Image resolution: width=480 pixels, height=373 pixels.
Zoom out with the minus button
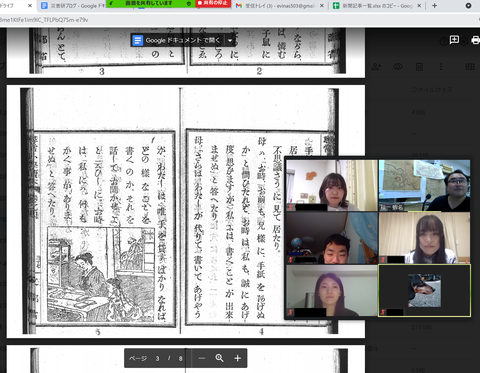click(x=201, y=358)
